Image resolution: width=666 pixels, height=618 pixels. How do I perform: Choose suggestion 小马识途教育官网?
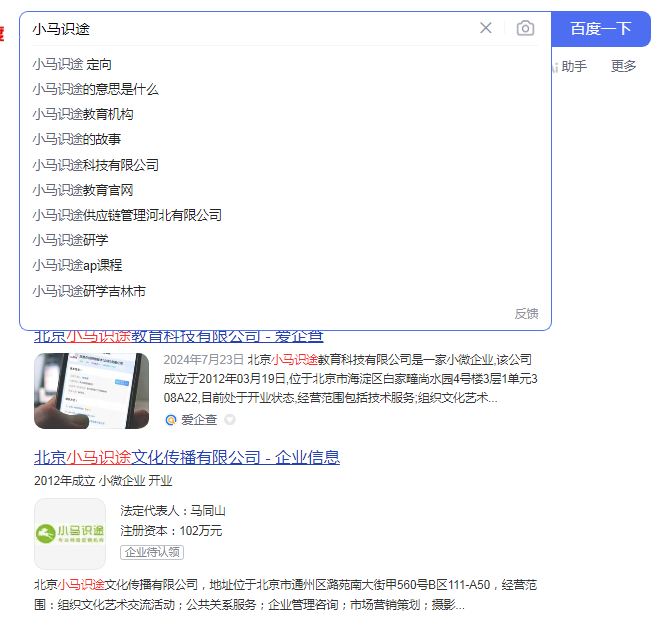click(83, 190)
